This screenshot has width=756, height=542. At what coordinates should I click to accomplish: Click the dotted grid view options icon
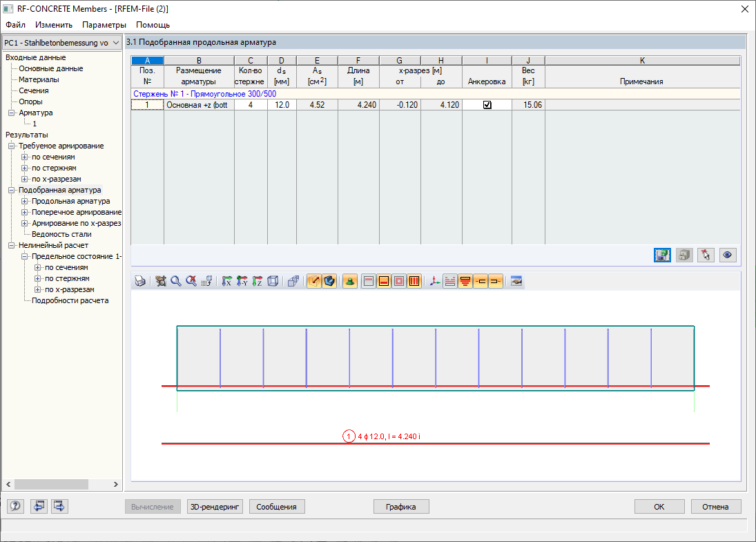pyautogui.click(x=207, y=281)
